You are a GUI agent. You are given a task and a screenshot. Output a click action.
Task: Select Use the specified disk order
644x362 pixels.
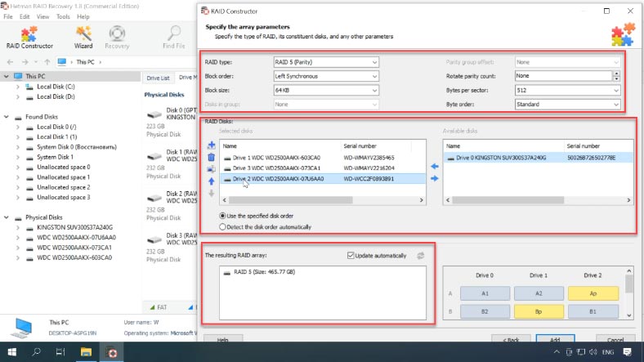click(x=257, y=216)
